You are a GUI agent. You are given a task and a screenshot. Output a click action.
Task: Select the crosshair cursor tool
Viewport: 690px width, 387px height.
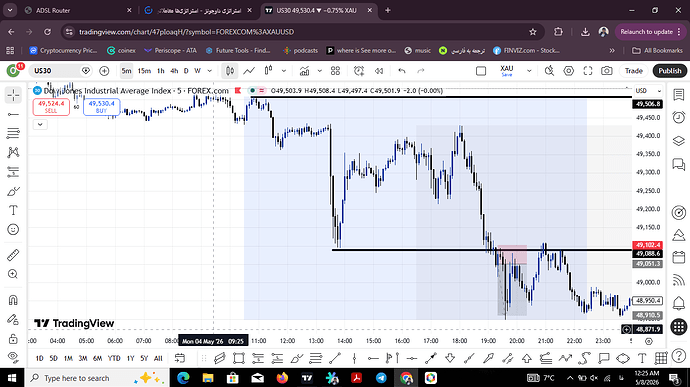(x=13, y=95)
